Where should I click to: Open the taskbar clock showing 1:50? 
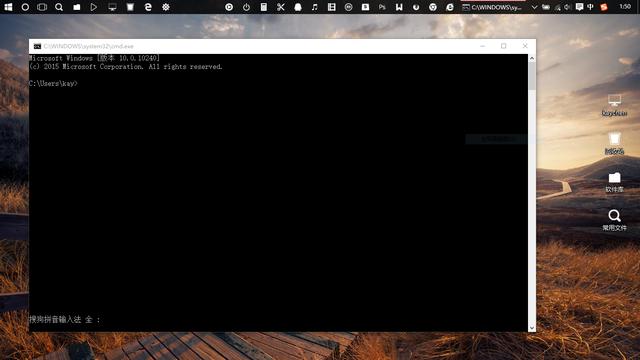(625, 7)
